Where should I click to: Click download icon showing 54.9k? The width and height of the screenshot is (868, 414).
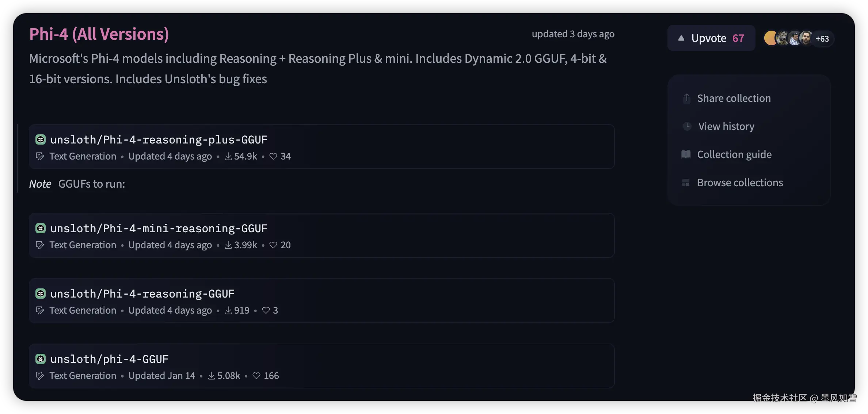pyautogui.click(x=228, y=156)
